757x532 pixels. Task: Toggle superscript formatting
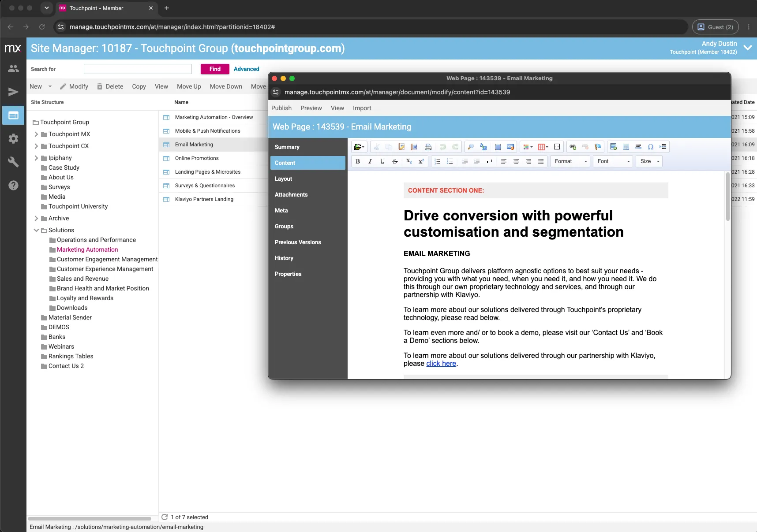(421, 161)
